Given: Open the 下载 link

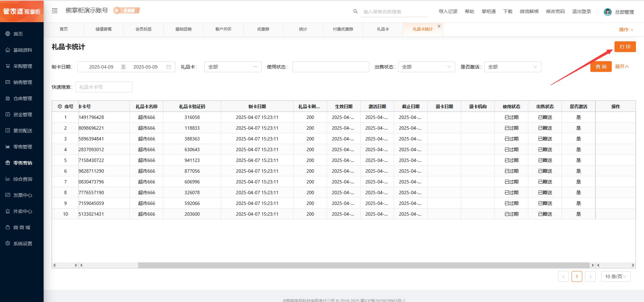Looking at the screenshot, I should tap(508, 11).
